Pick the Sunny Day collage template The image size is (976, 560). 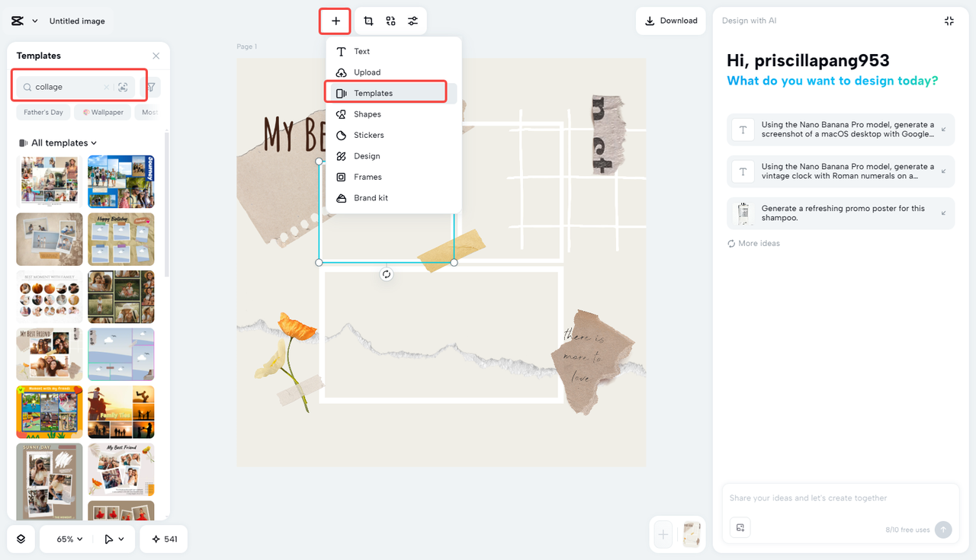point(50,482)
